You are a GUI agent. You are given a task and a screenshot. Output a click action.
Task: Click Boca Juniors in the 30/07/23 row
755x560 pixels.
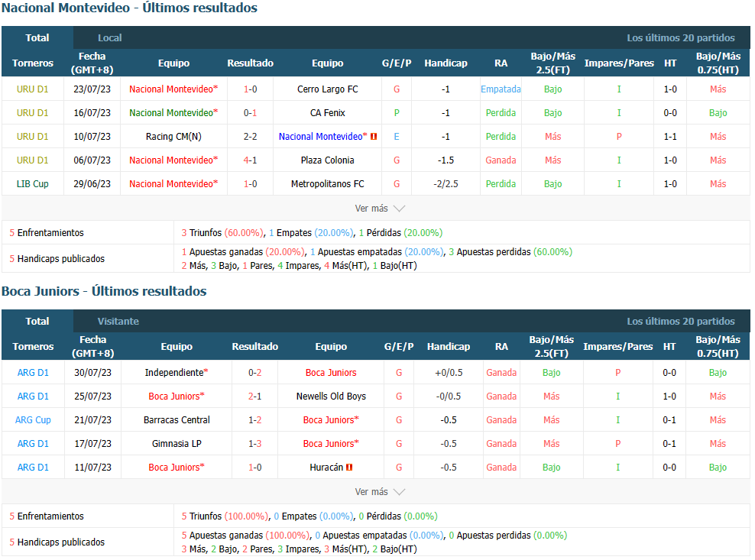point(331,373)
